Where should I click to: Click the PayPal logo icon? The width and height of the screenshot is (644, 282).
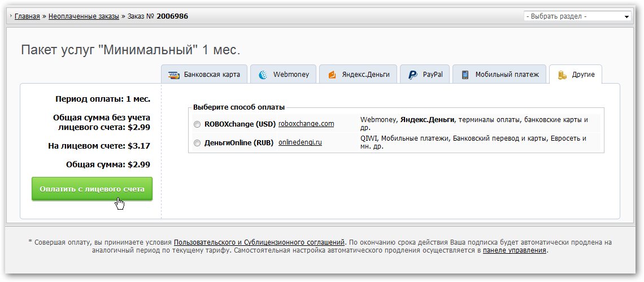tap(413, 75)
